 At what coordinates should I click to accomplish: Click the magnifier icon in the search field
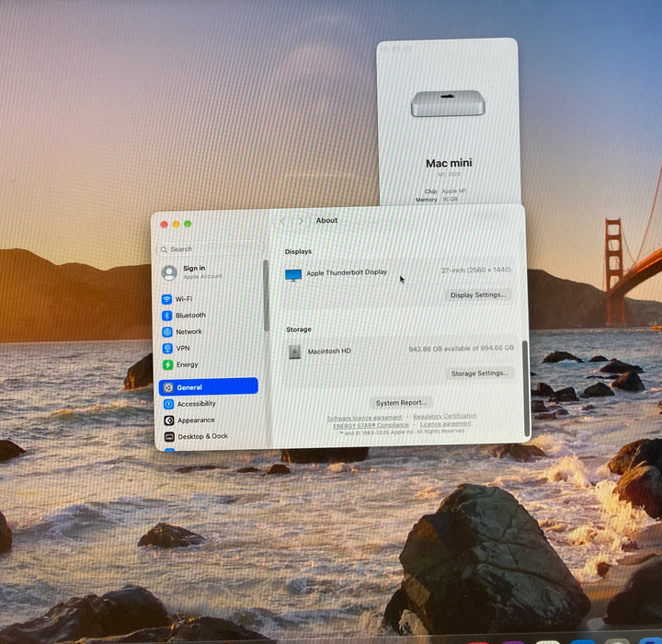coord(164,249)
